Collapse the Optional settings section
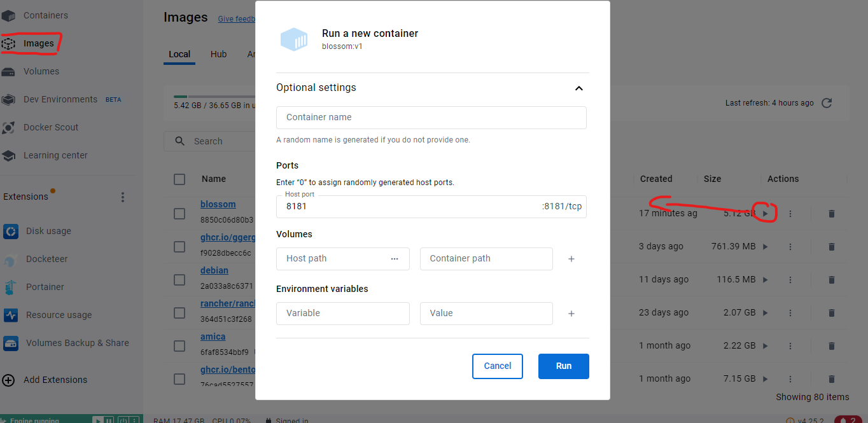 click(579, 88)
